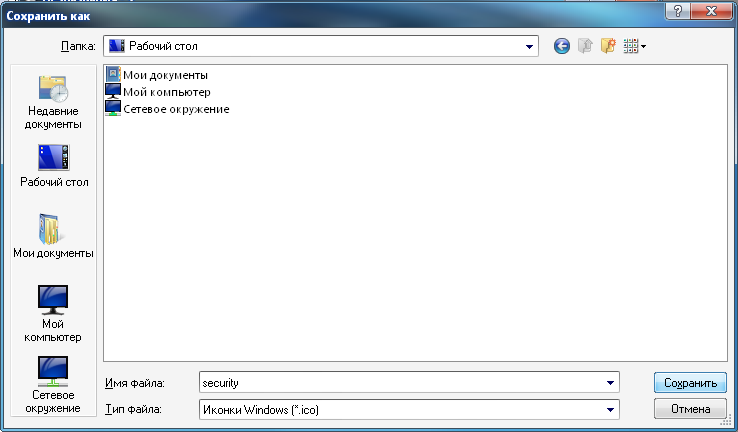Open the View menu icon

[634, 46]
